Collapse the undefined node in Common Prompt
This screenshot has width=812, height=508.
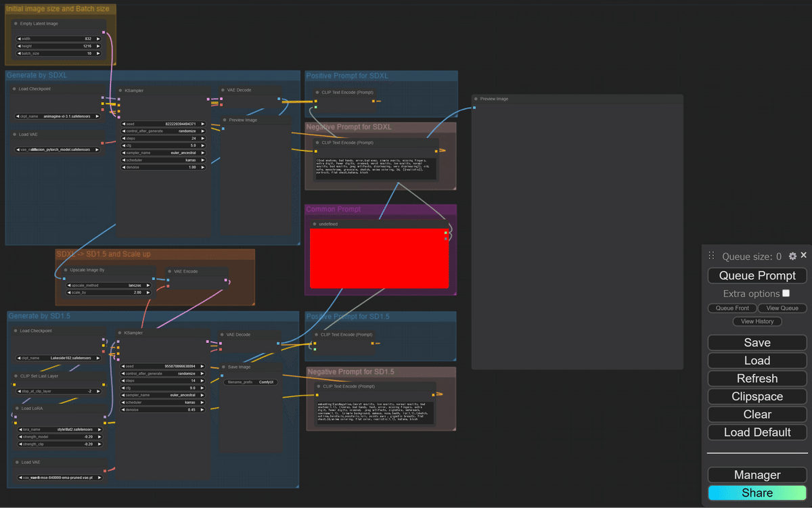315,224
